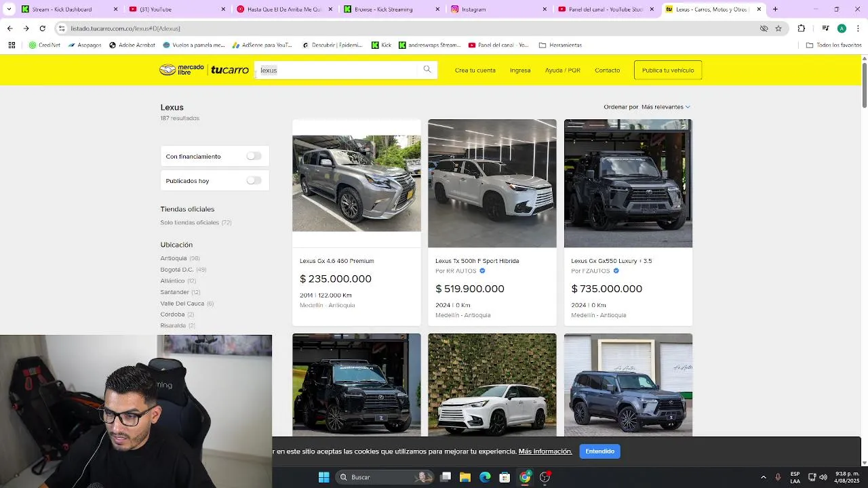Click the Chrome profile avatar icon
This screenshot has height=488, width=868.
point(842,28)
